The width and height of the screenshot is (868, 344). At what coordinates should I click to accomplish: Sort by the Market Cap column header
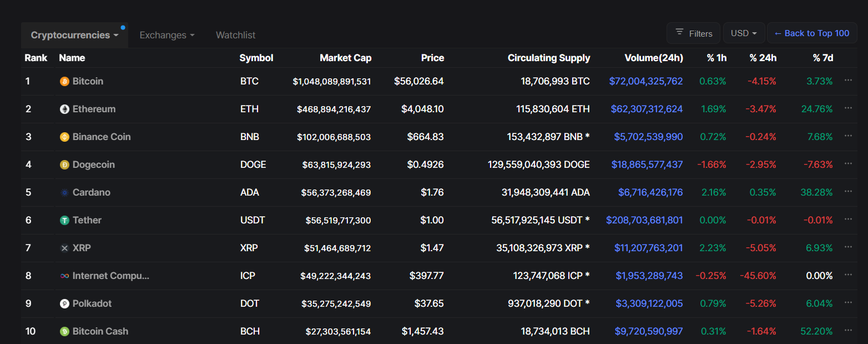pos(346,58)
